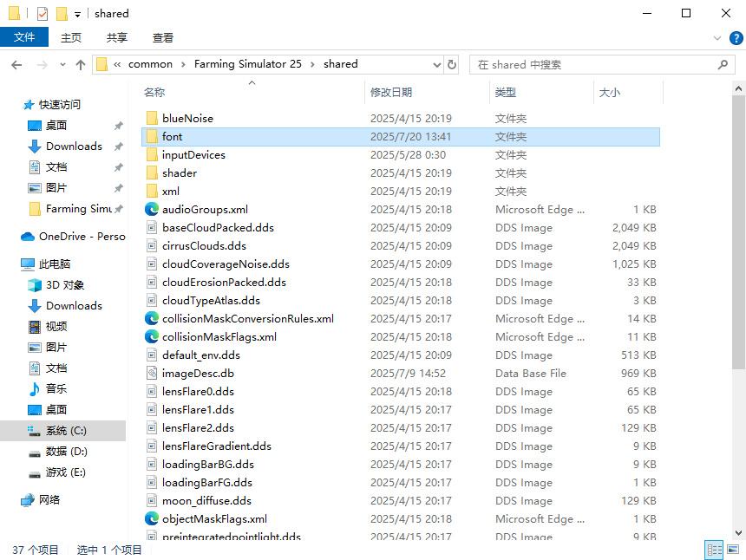The width and height of the screenshot is (746, 560).
Task: Open 视频 folder in the sidebar
Action: [x=56, y=326]
